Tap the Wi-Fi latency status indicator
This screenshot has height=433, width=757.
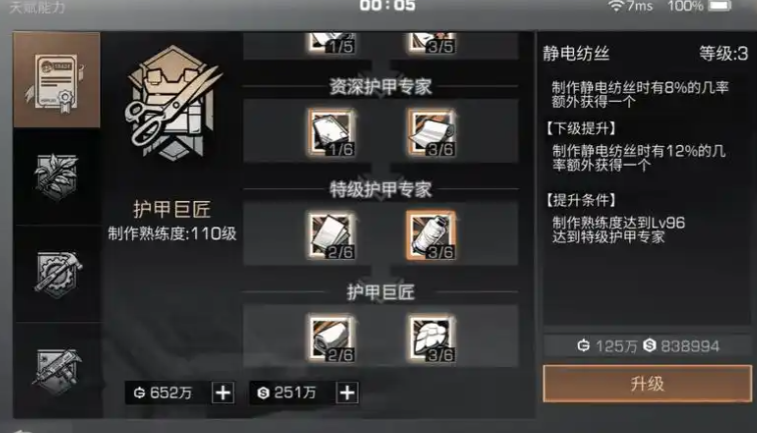630,6
